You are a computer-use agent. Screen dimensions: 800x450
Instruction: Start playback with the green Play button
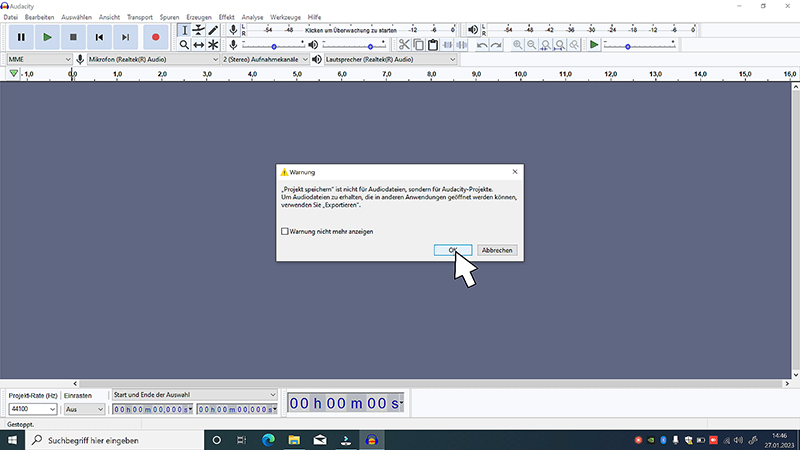coord(47,37)
